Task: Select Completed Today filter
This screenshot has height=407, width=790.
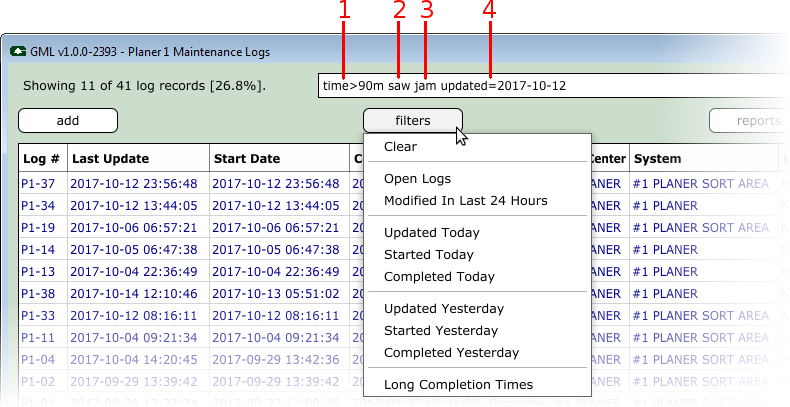Action: [439, 277]
